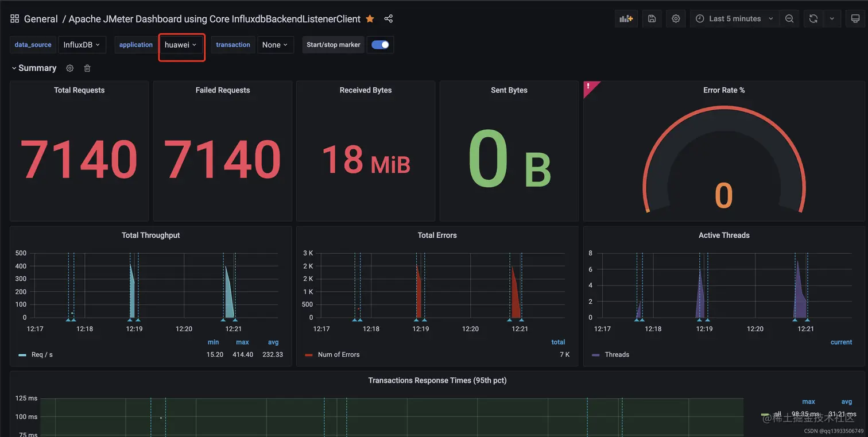Sort the throughput legend by min
The height and width of the screenshot is (437, 868).
coord(213,342)
